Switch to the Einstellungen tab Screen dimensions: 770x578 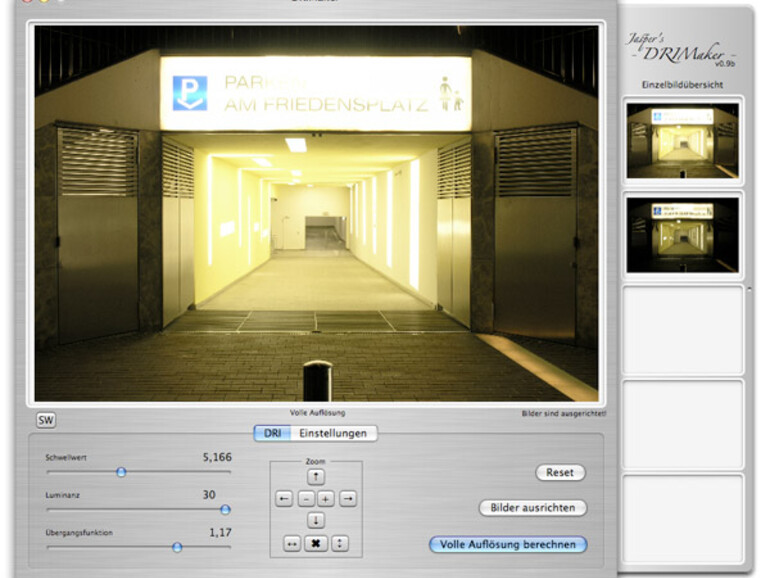333,433
